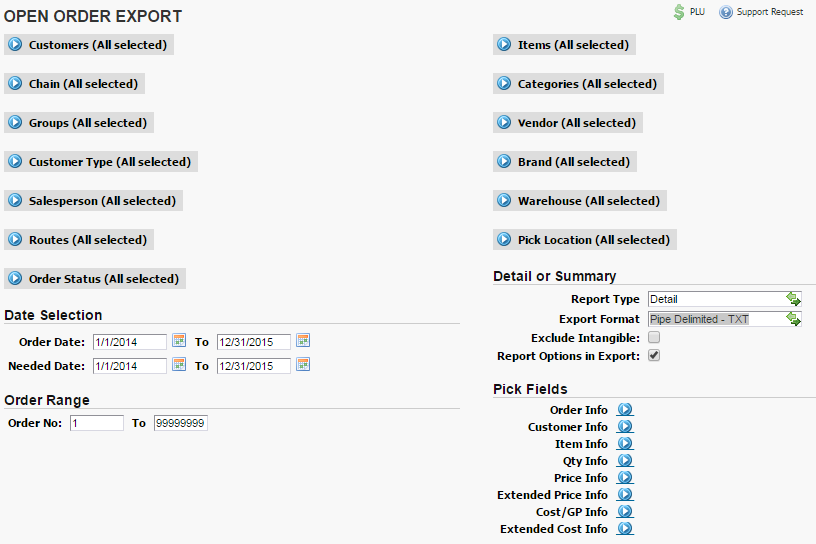Open Extended Cost Info arrow icon
Viewport: 816px width, 544px height.
[x=624, y=528]
